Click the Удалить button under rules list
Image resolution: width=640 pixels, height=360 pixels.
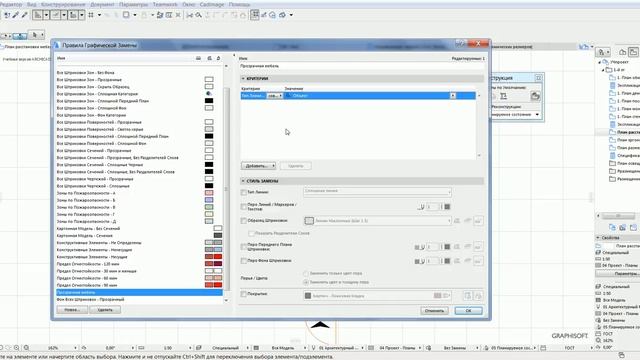pos(105,310)
